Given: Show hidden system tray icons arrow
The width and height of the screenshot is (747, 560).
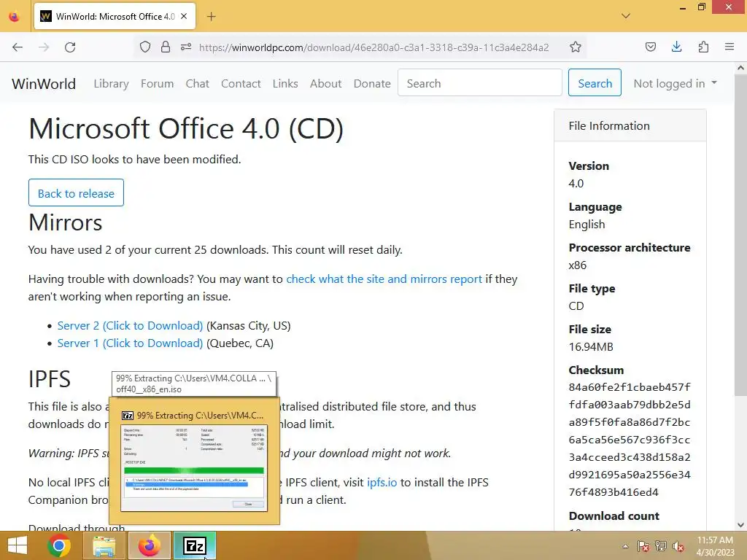Looking at the screenshot, I should tap(625, 546).
